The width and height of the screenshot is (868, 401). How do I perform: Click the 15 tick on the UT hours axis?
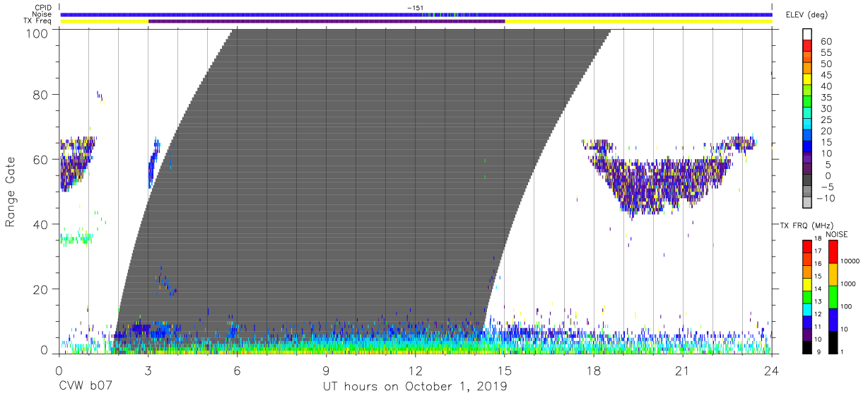tap(505, 371)
